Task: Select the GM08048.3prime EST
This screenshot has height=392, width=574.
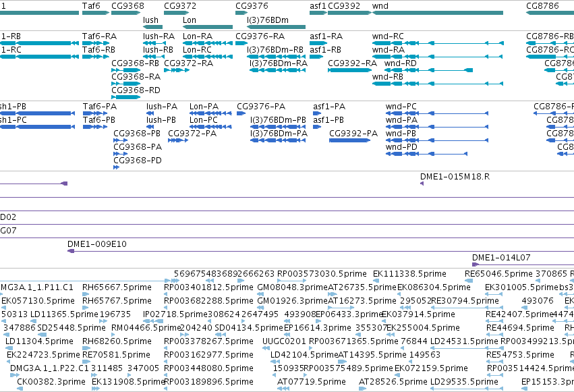Action: (260, 294)
